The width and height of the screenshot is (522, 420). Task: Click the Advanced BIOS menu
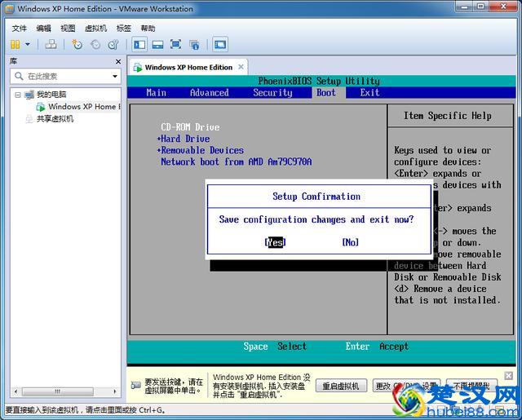pos(209,92)
